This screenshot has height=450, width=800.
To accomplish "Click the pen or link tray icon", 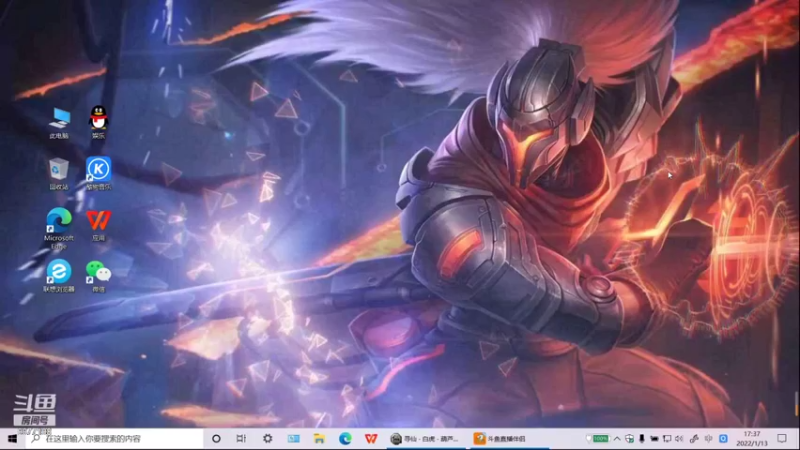I will pyautogui.click(x=694, y=439).
